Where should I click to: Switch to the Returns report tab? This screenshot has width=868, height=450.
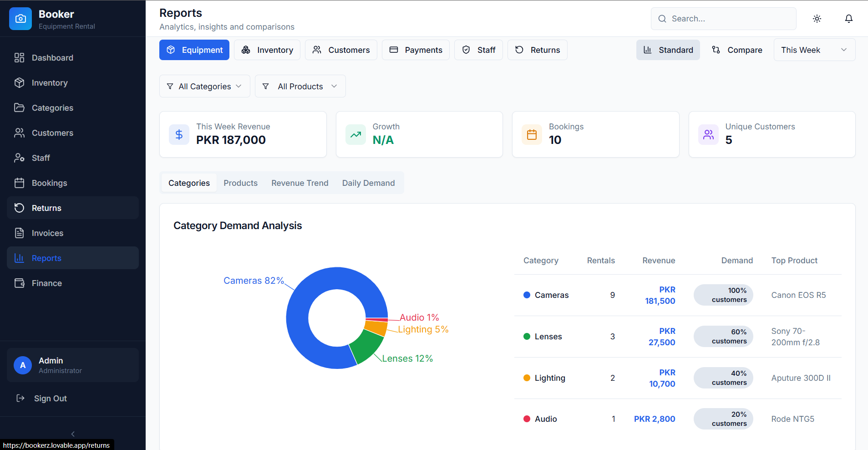pos(538,50)
